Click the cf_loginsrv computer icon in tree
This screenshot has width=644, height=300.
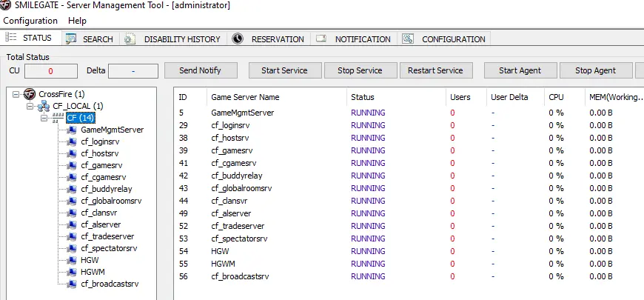click(x=72, y=141)
